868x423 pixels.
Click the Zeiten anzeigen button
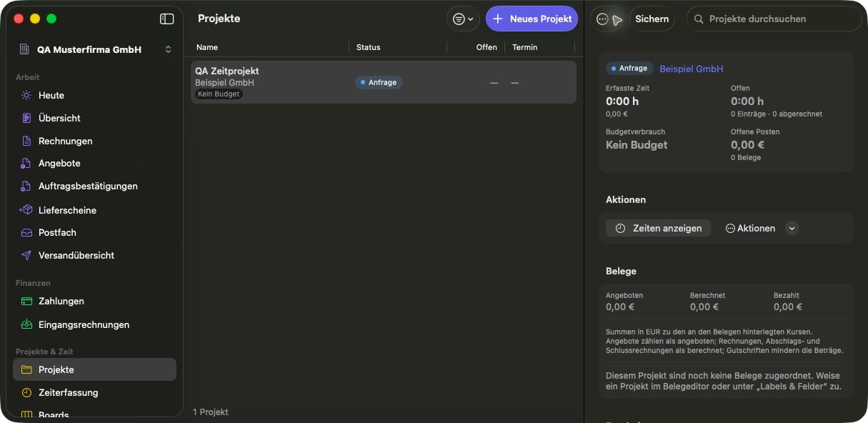coord(659,228)
